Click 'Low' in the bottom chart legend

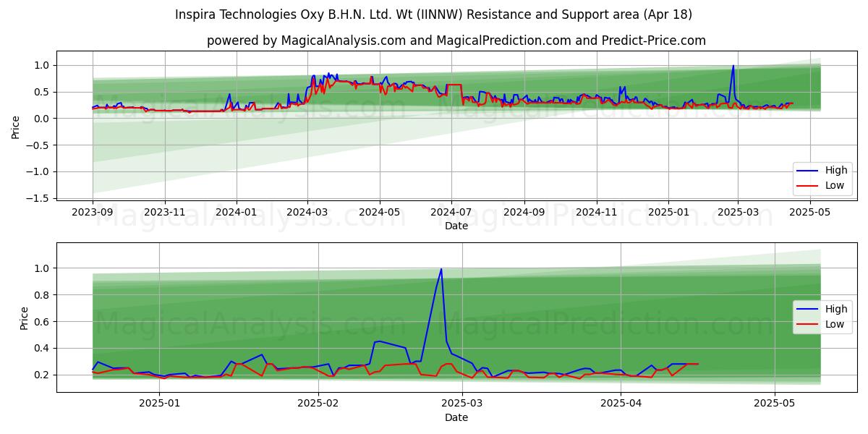835,324
